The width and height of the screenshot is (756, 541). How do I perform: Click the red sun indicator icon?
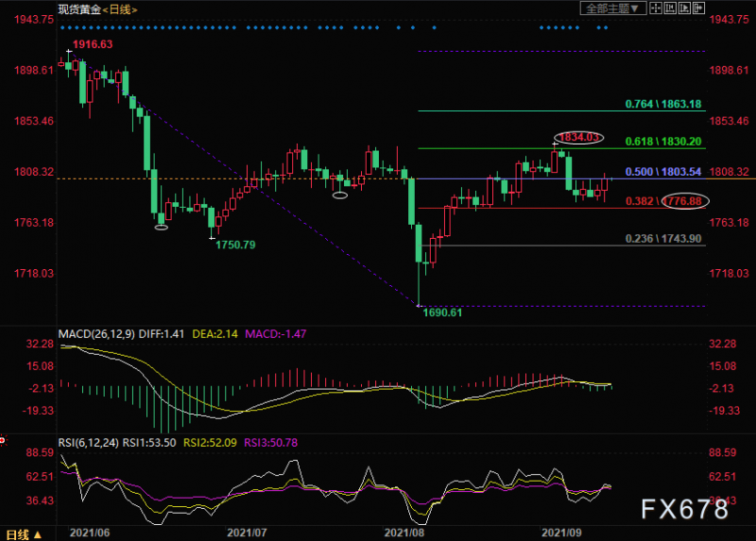click(3, 440)
